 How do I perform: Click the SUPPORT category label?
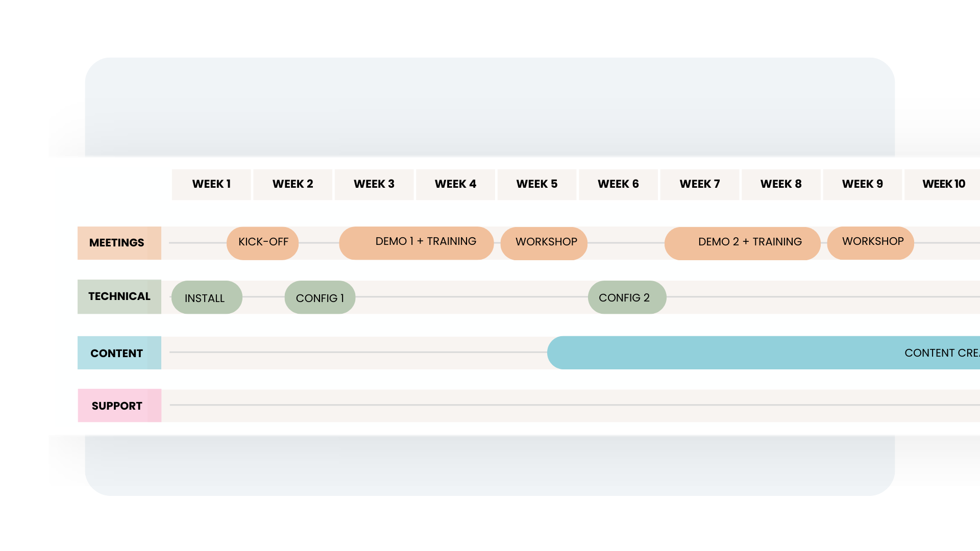(x=116, y=405)
